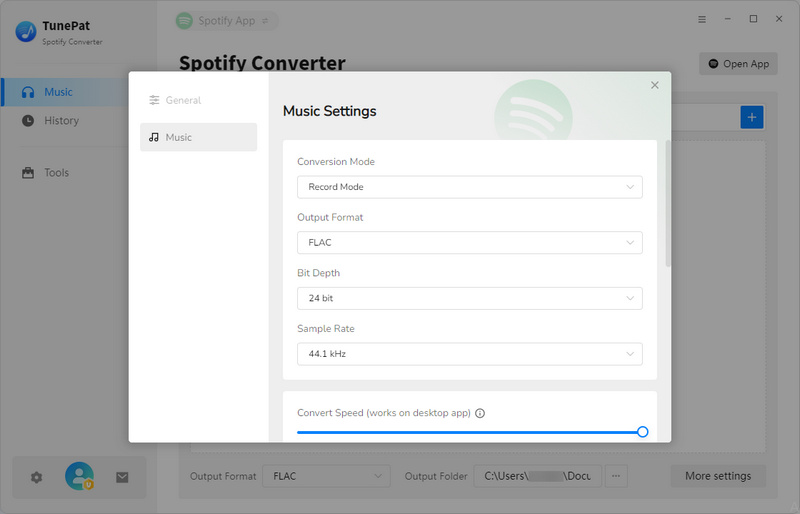Expand the Sample Rate 44.1 kHz dropdown
The width and height of the screenshot is (800, 514).
[x=469, y=354]
